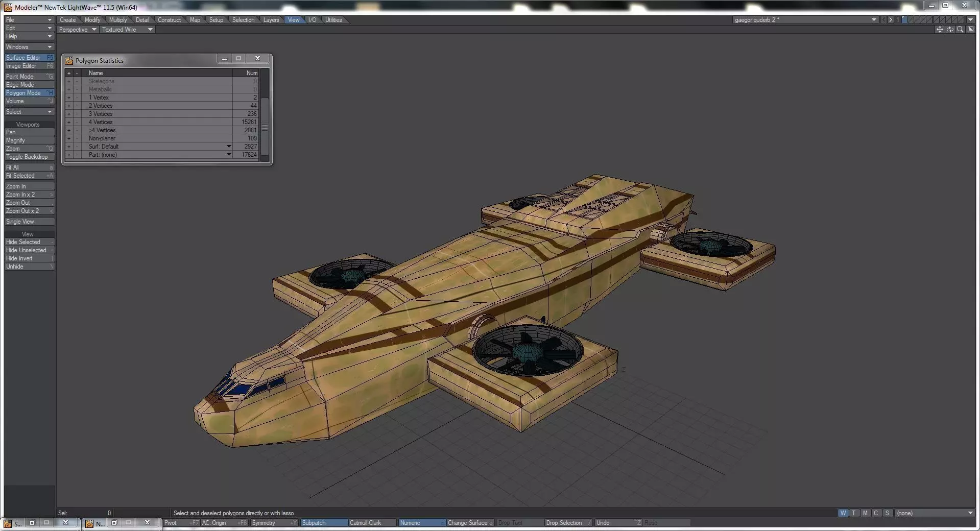Restore the first minimized window at bottom left
The height and width of the screenshot is (531, 980).
(x=32, y=523)
